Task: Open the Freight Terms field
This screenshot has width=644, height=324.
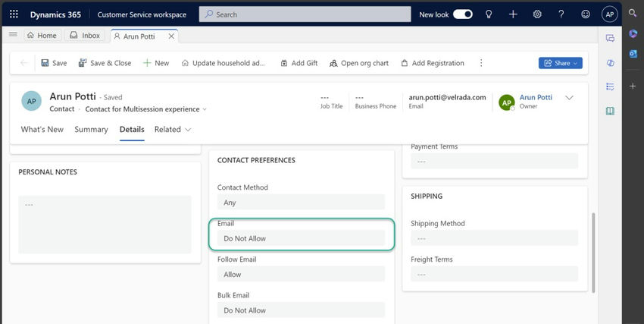Action: coord(495,274)
